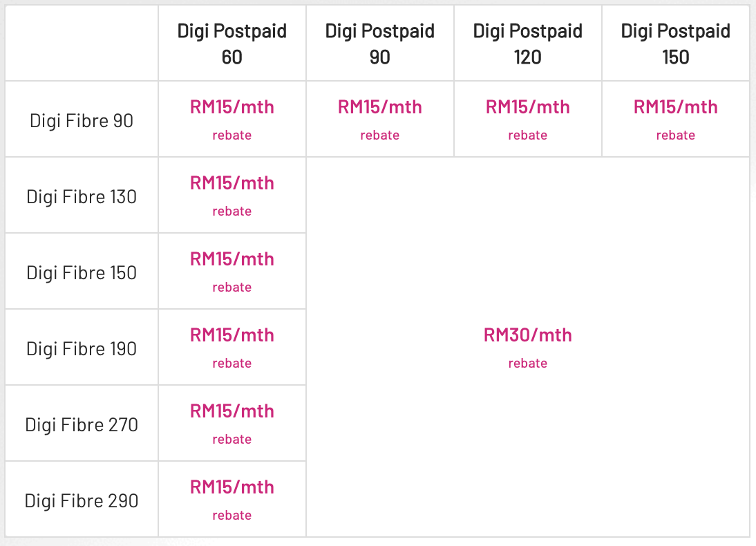Select the Digi Fibre 190 row label
Screen dimensions: 756x546
click(x=82, y=349)
